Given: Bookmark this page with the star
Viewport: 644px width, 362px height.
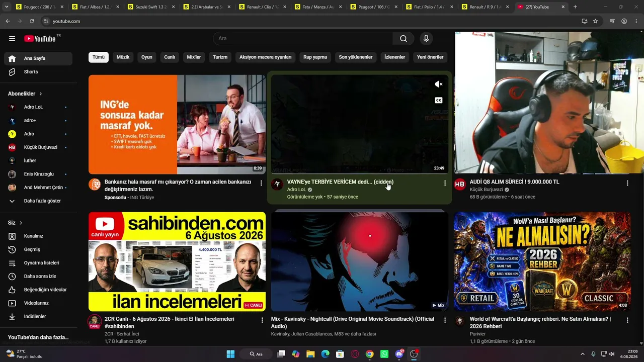Looking at the screenshot, I should pyautogui.click(x=595, y=21).
